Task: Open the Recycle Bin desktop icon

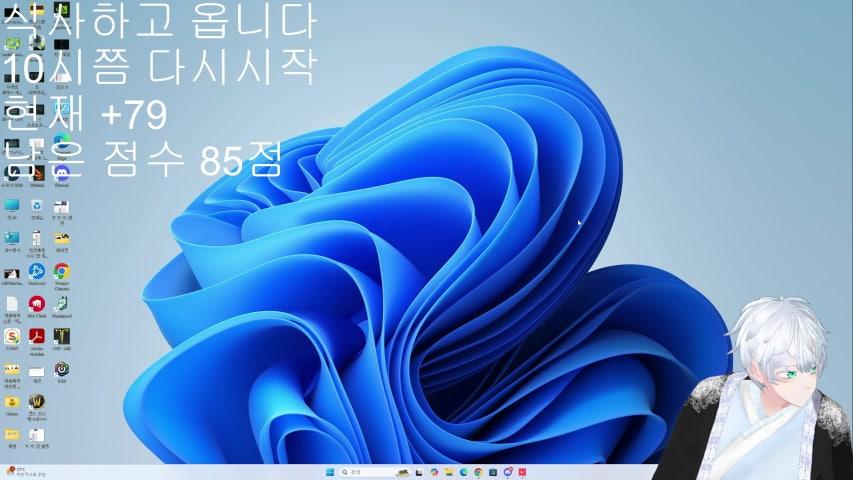Action: point(36,206)
